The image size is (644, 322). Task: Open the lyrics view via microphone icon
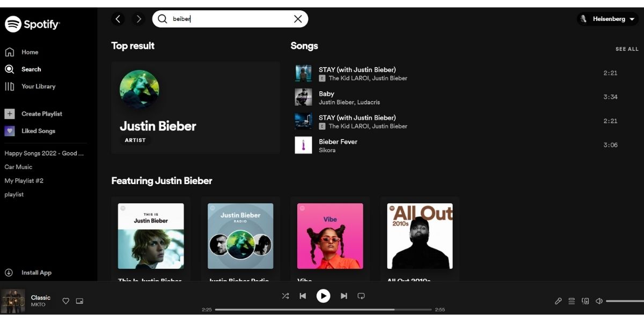pyautogui.click(x=558, y=301)
